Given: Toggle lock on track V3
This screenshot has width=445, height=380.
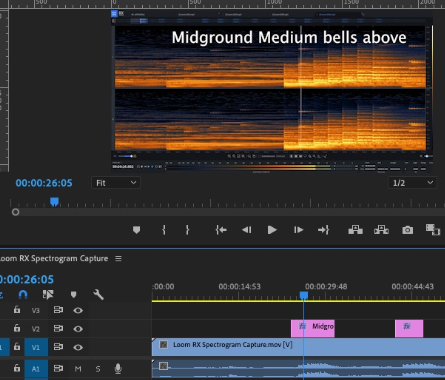Looking at the screenshot, I should tap(17, 310).
